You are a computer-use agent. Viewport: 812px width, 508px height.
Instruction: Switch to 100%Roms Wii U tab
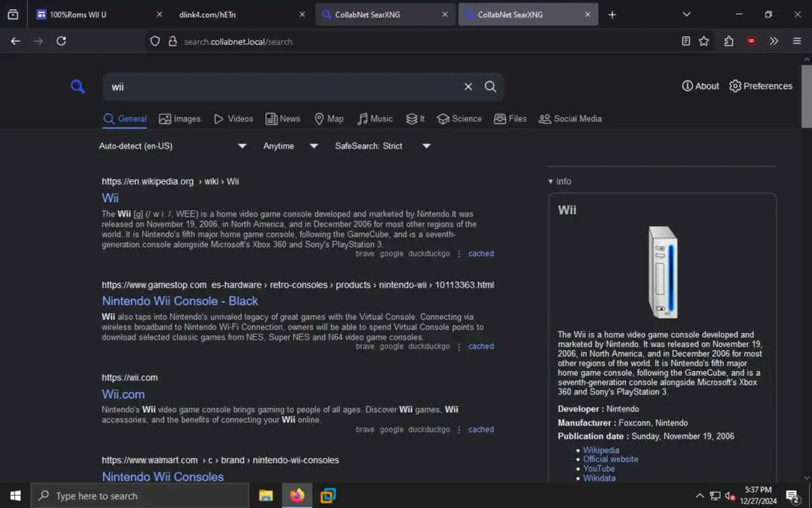pyautogui.click(x=98, y=15)
